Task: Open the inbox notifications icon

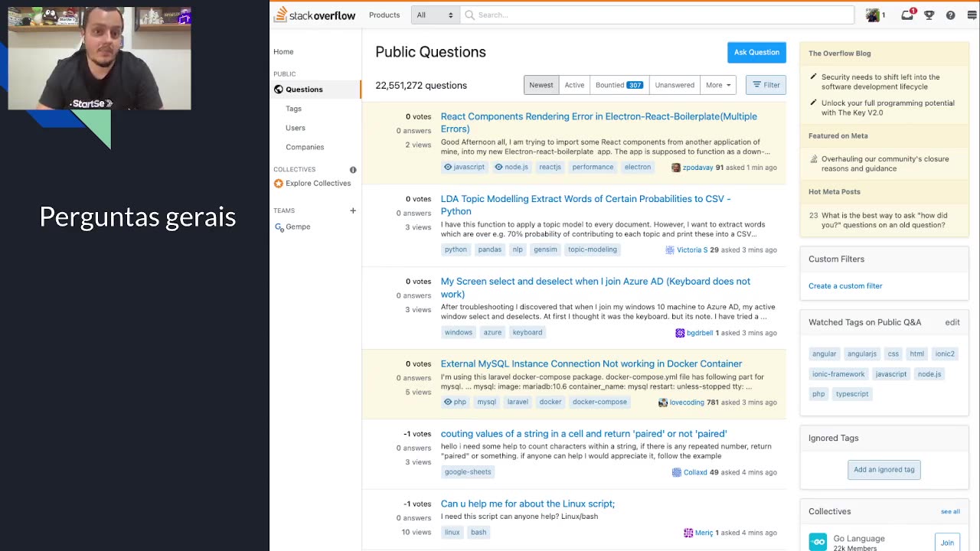Action: coord(907,15)
